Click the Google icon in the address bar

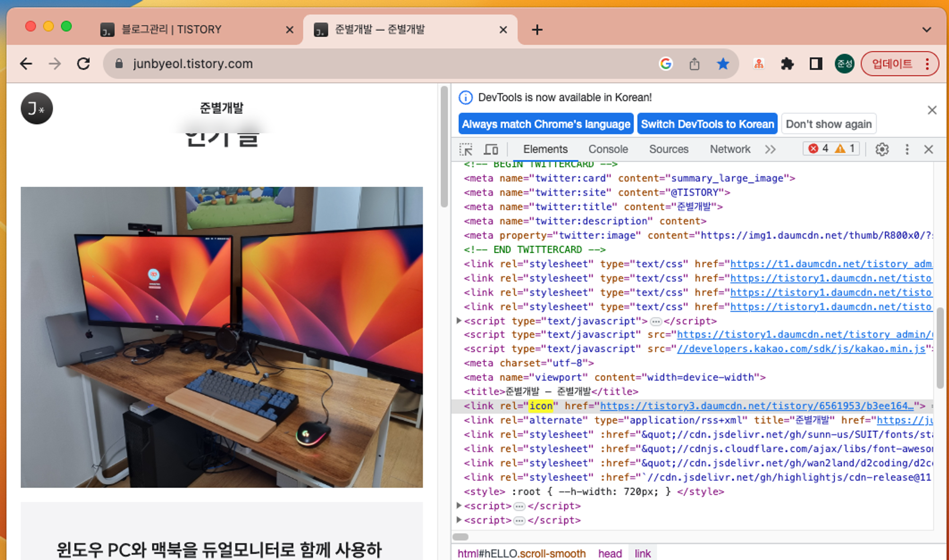666,64
